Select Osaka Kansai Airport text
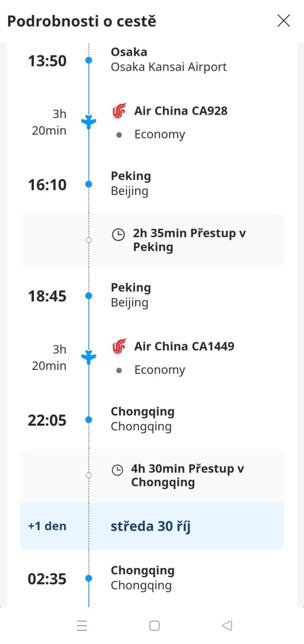 (x=168, y=67)
